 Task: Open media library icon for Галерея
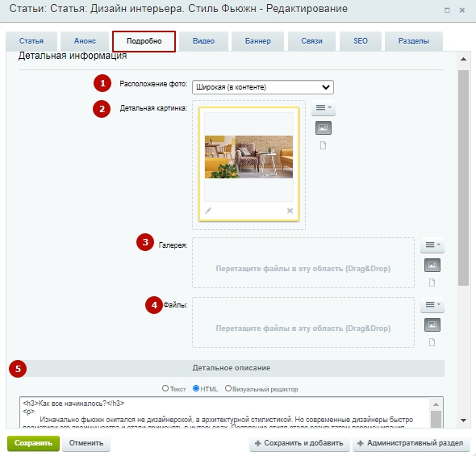(432, 265)
